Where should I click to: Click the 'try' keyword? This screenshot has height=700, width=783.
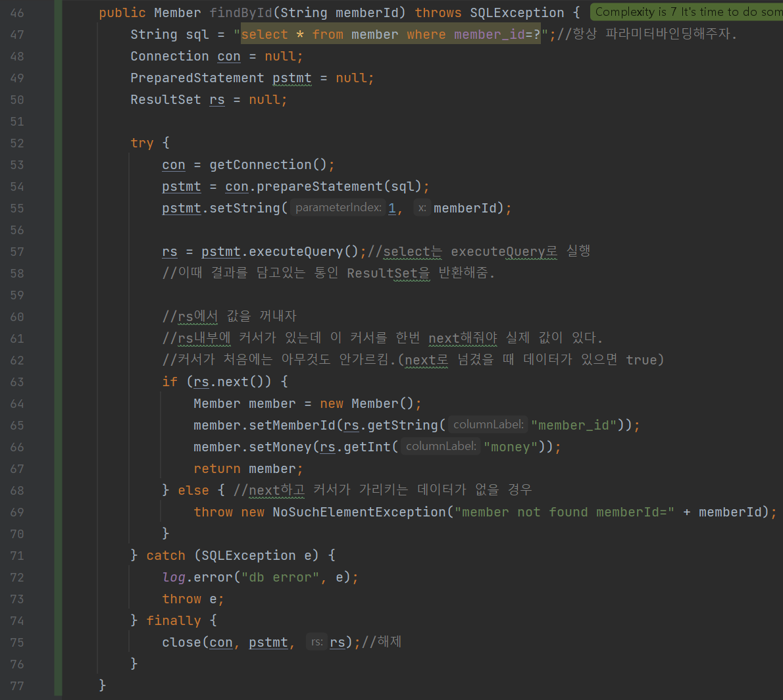[142, 143]
